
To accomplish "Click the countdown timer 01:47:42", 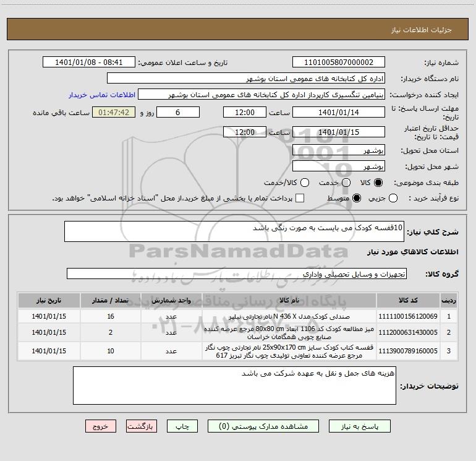I will tap(114, 112).
